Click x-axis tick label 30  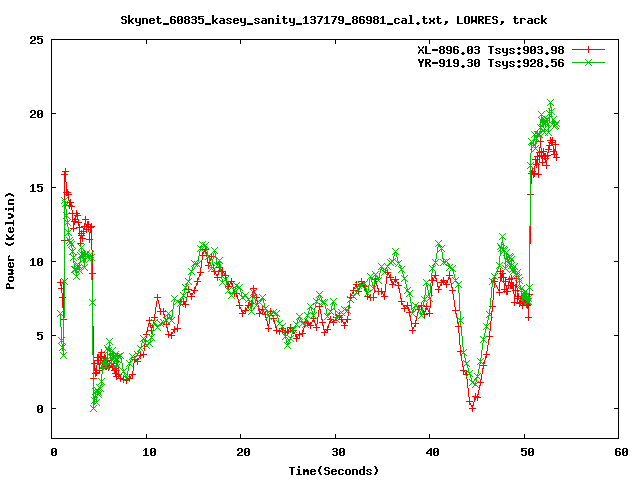tap(338, 452)
